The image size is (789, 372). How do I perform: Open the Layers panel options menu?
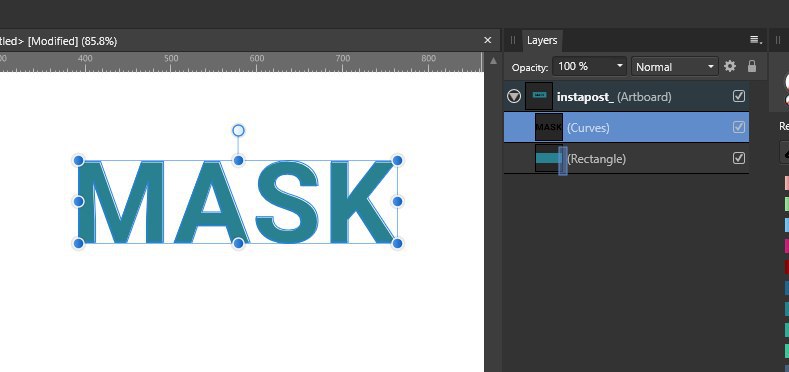click(x=756, y=40)
